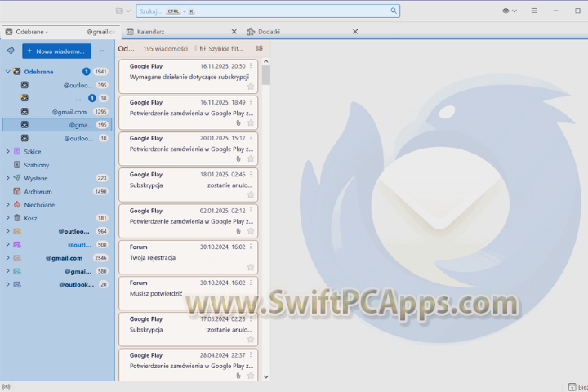Expand the @outlook... account with 20 messages
The height and width of the screenshot is (392, 588).
tap(7, 284)
